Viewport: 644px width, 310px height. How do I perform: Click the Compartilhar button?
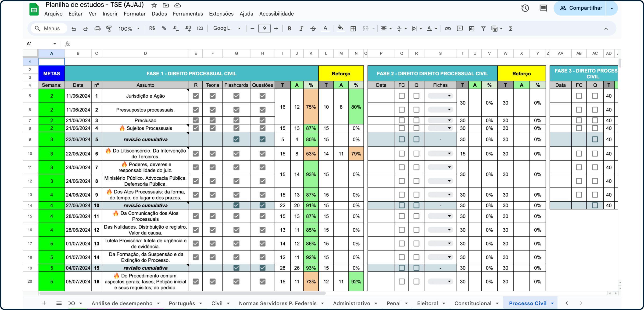[581, 8]
